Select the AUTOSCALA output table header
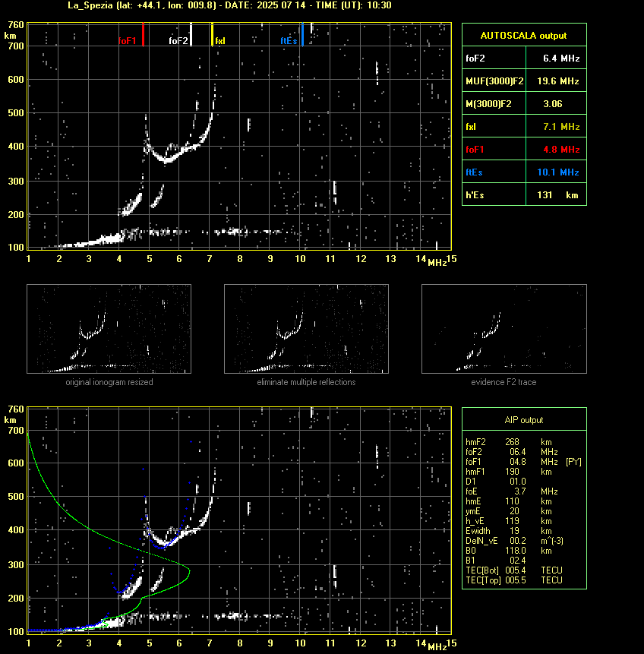 tap(524, 36)
